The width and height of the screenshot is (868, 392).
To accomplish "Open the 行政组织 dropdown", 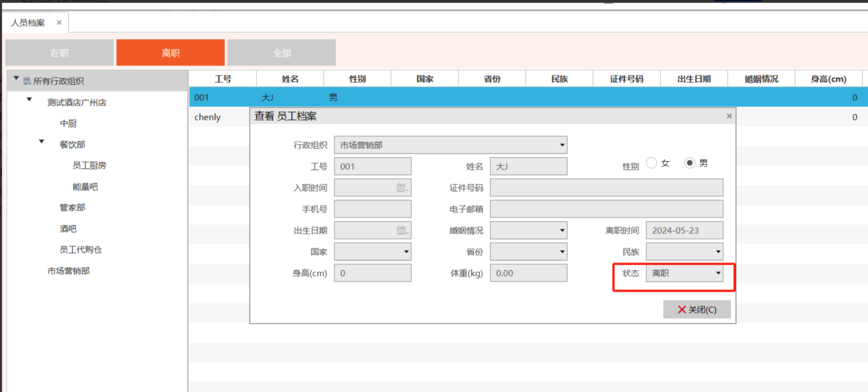I will [561, 145].
